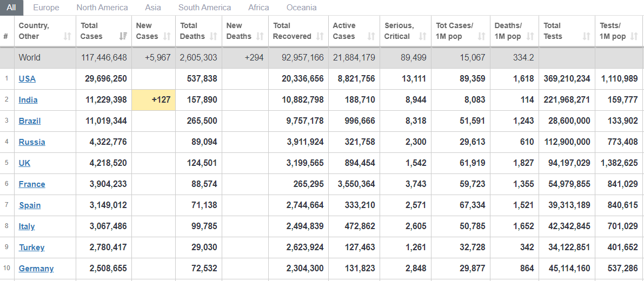Select World total deaths 2,605,303

coord(198,57)
